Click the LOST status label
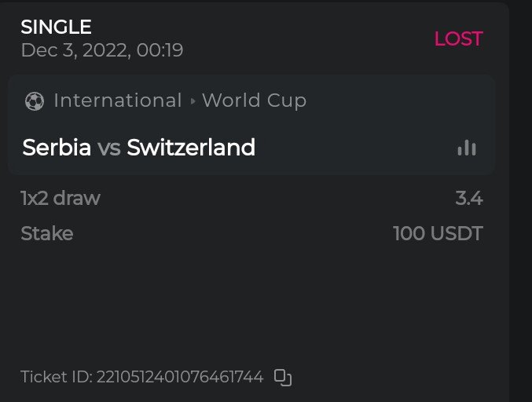This screenshot has height=402, width=532. (458, 38)
